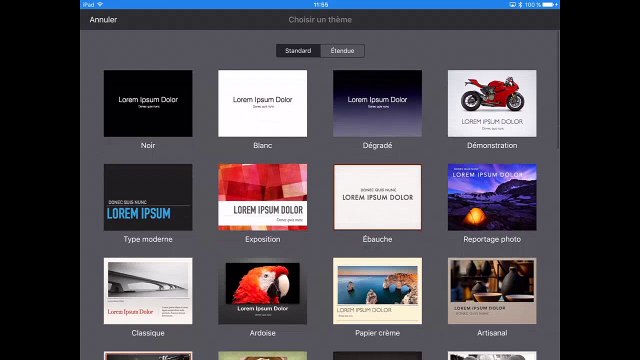Select the Standard aspect ratio tab
The height and width of the screenshot is (360, 640).
click(x=298, y=51)
